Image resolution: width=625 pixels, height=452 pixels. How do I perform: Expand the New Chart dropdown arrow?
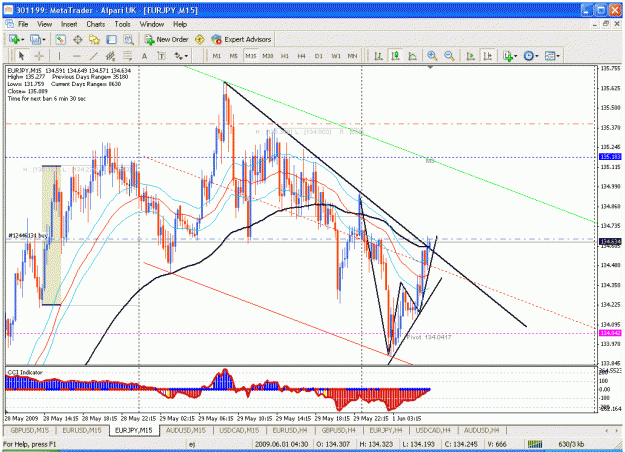23,40
